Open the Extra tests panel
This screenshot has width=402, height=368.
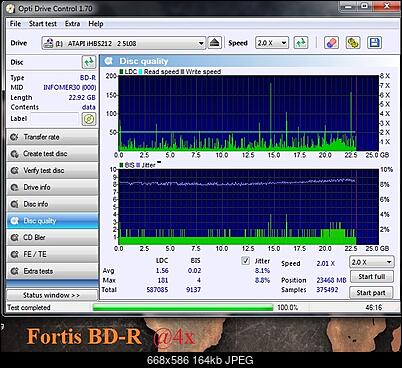coord(52,271)
